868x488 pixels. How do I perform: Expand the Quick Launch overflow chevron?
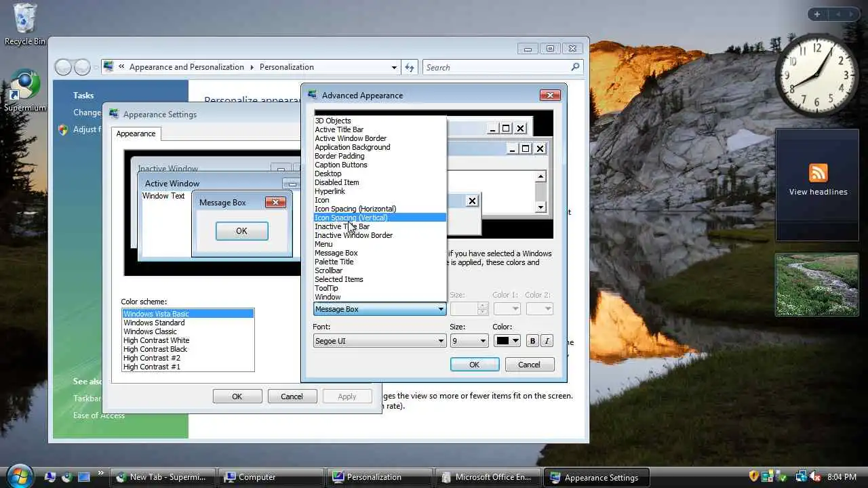click(101, 473)
